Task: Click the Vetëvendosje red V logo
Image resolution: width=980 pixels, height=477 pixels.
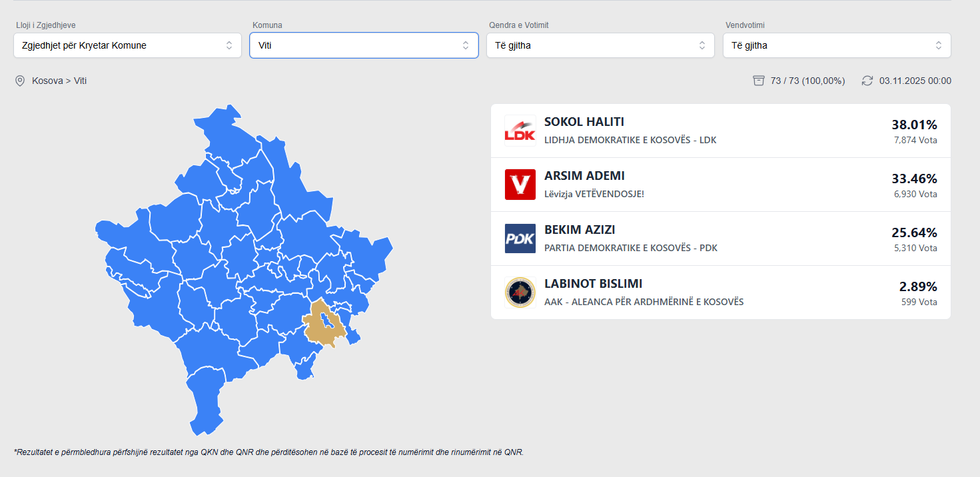Action: pyautogui.click(x=520, y=185)
